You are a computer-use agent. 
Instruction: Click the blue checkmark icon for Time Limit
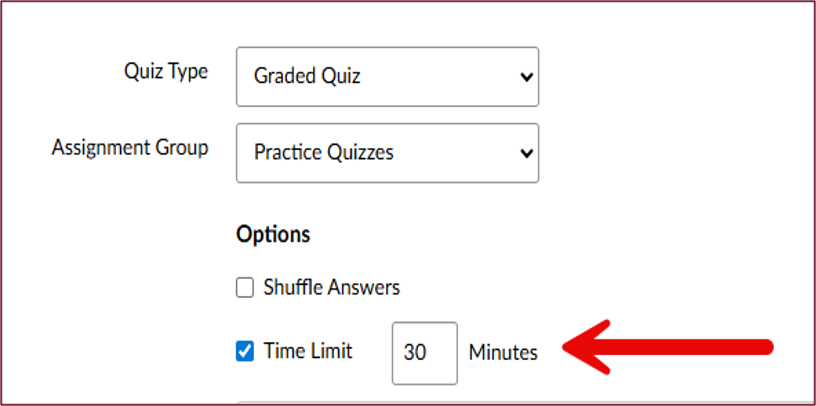(245, 352)
